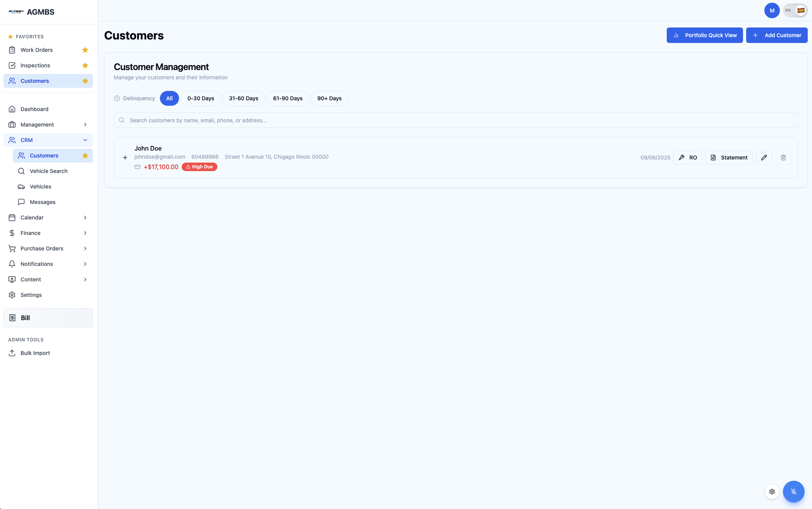Image resolution: width=812 pixels, height=509 pixels.
Task: Click the M user avatar
Action: 772,10
